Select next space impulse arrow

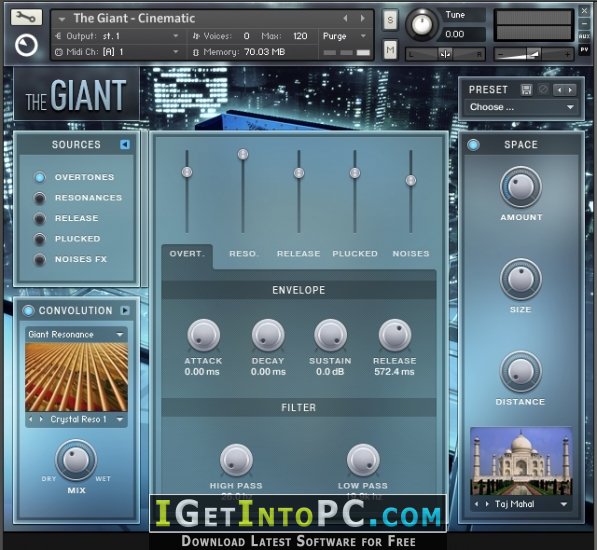(487, 504)
